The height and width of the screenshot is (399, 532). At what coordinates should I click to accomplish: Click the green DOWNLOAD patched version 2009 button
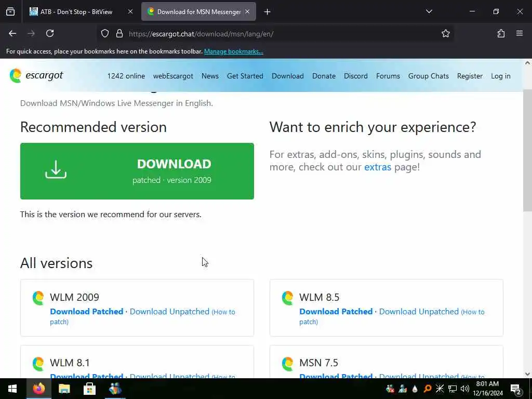(137, 171)
